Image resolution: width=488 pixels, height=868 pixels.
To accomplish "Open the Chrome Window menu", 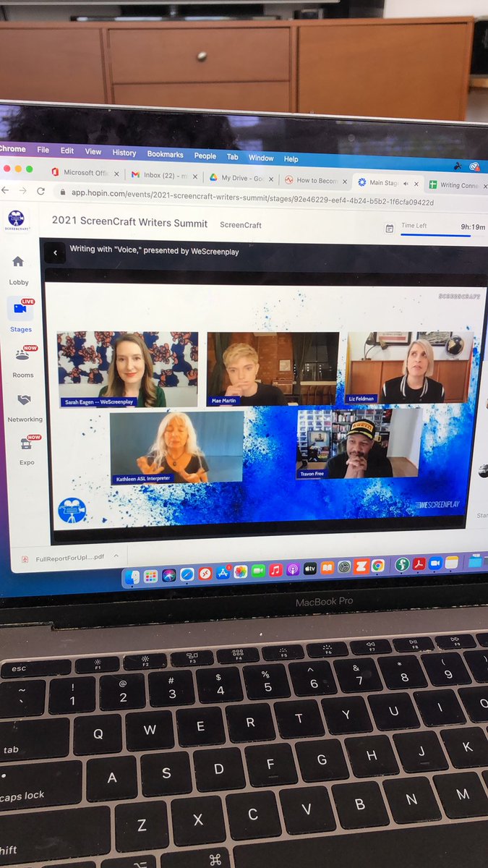I will [261, 158].
